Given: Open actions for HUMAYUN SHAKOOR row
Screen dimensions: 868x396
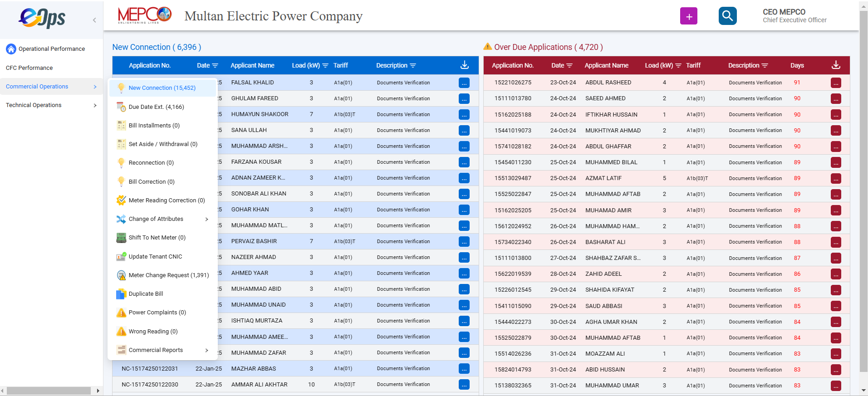Looking at the screenshot, I should pos(464,115).
